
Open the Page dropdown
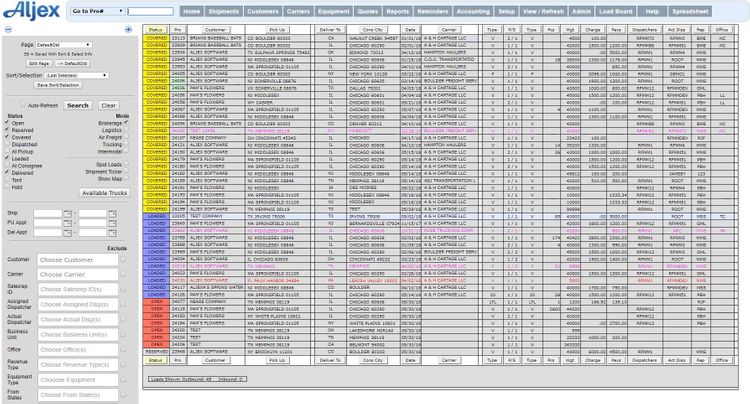click(x=63, y=44)
